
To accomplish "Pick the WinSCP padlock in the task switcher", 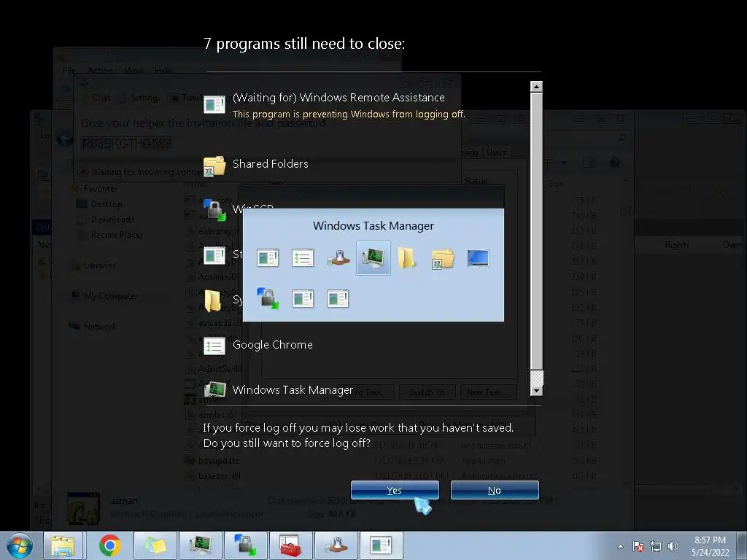I will 268,298.
